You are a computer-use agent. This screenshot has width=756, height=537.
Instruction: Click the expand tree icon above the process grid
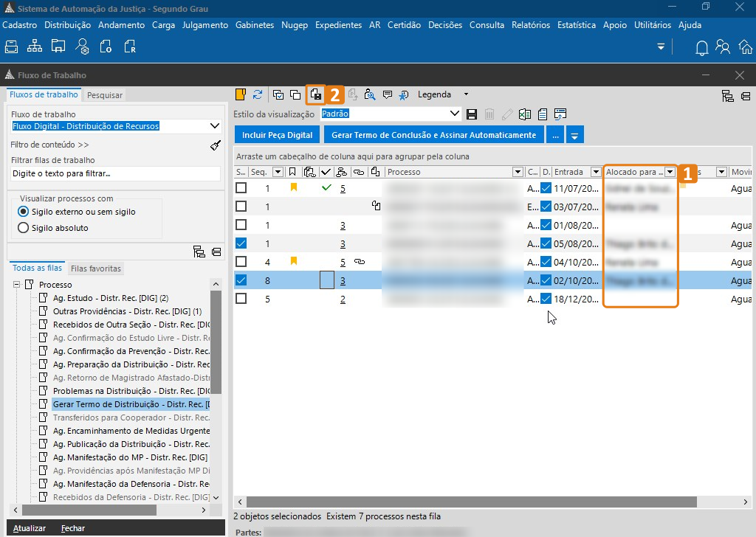(727, 96)
